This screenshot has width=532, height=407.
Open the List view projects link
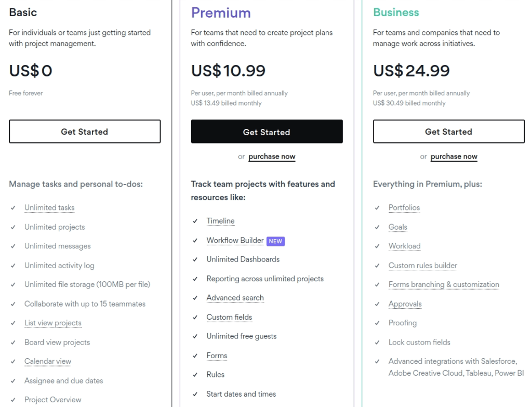[x=53, y=323]
